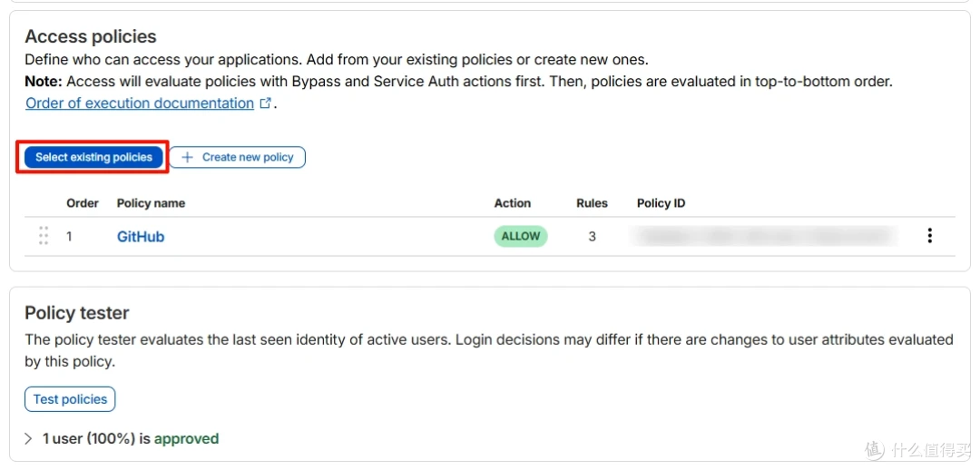The height and width of the screenshot is (470, 980).
Task: Click the blurred Policy ID value
Action: point(766,236)
